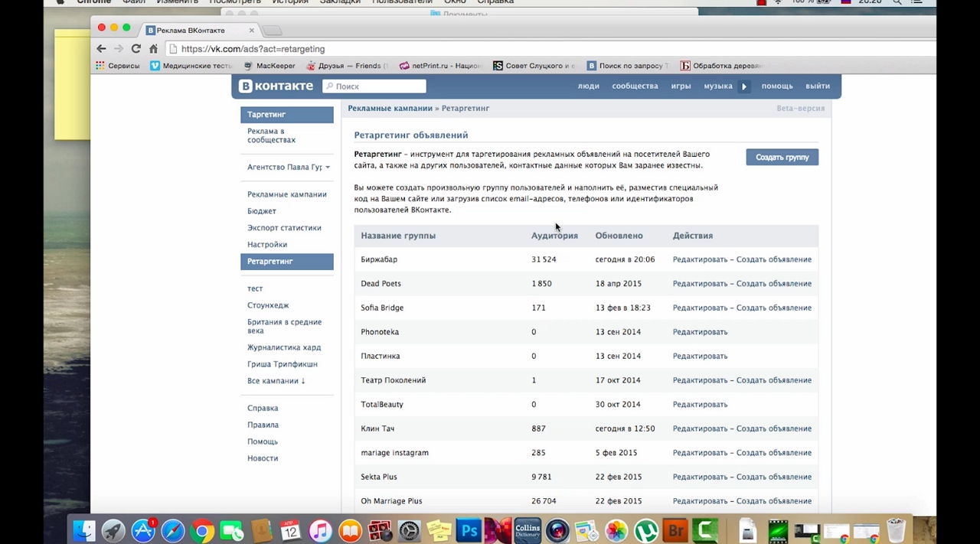Click the Создать группу button
Viewport: 980px width, 544px height.
click(x=782, y=157)
